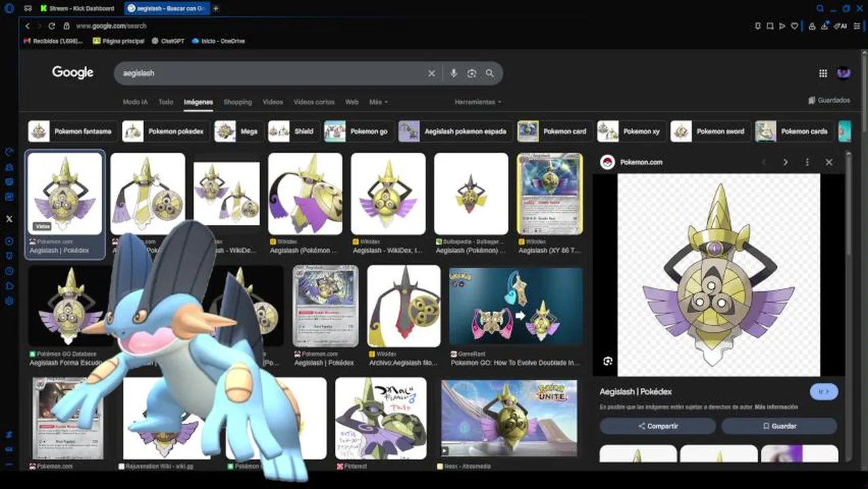868x489 pixels.
Task: Reload the Google search page
Action: 52,26
